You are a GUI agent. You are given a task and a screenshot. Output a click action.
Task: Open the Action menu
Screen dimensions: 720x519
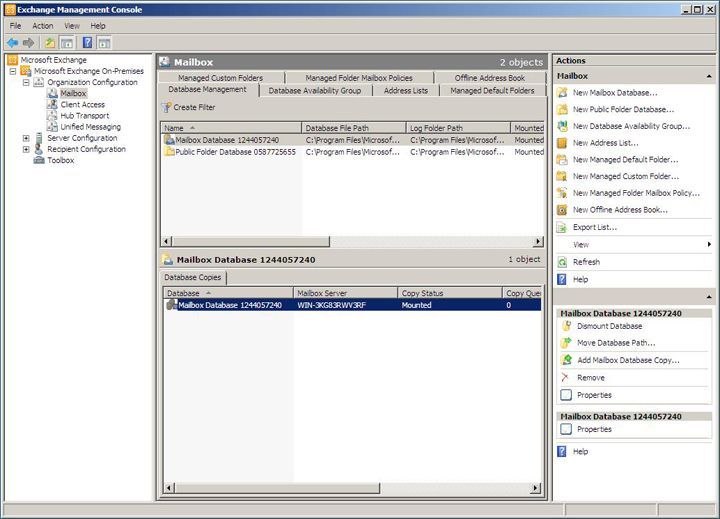(43, 26)
